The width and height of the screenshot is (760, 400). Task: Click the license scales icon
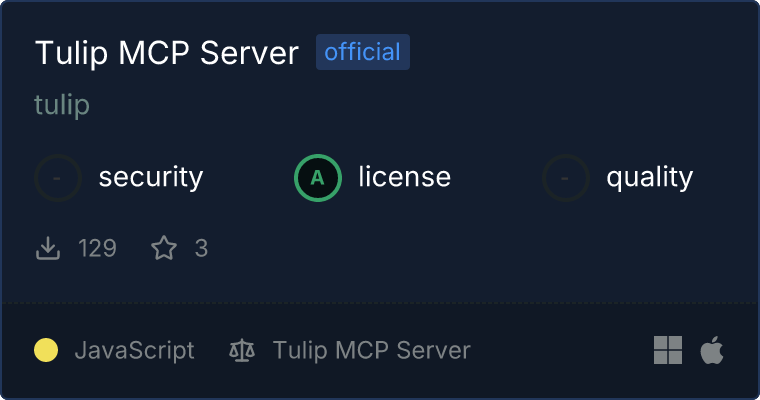(x=242, y=350)
